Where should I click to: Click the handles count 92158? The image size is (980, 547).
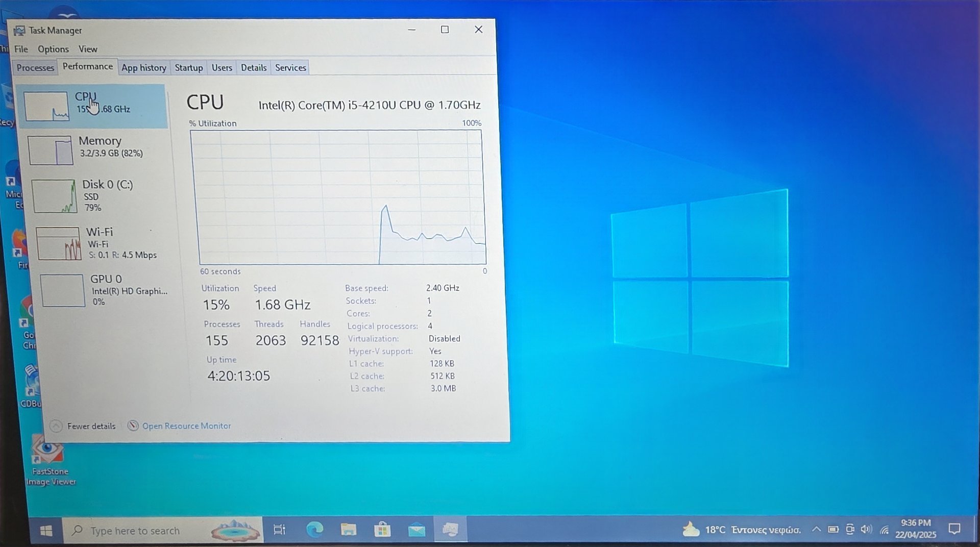tap(320, 340)
